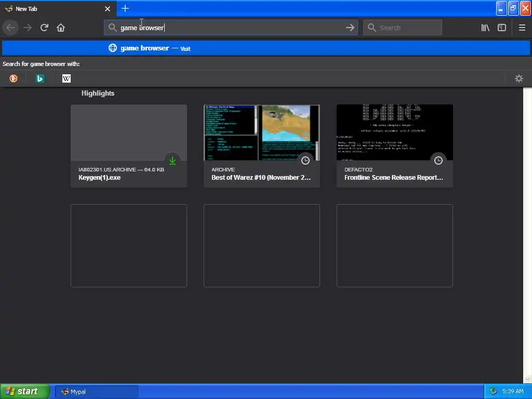The image size is (532, 399).
Task: Open a new tab with plus icon
Action: tap(125, 8)
